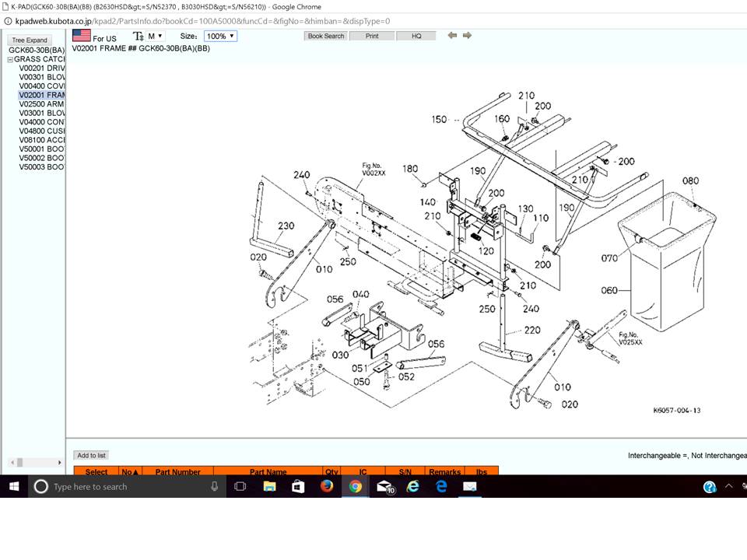Open Task View from taskbar

point(240,486)
